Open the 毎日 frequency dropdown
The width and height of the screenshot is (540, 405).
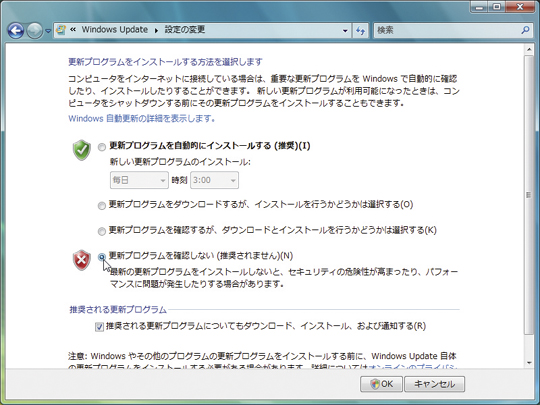[x=139, y=180]
